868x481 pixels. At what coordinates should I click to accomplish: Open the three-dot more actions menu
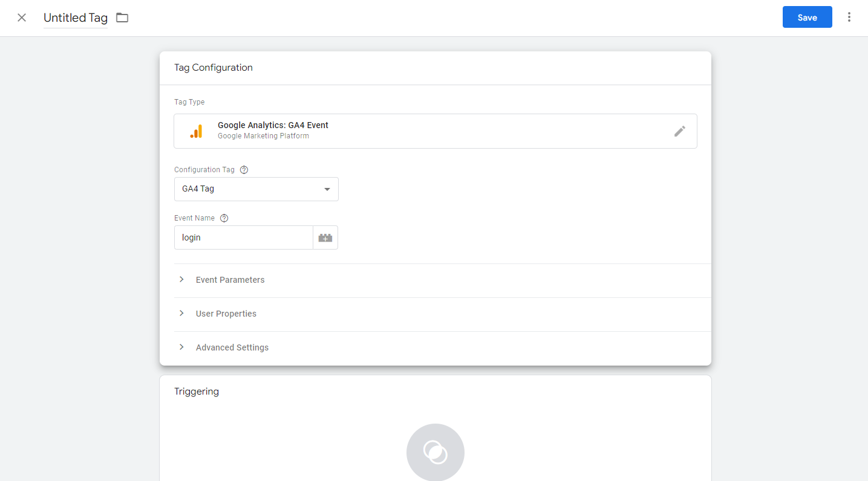pyautogui.click(x=849, y=18)
